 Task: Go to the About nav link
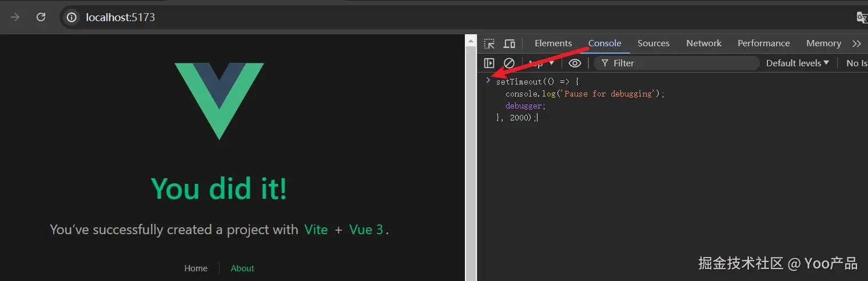[x=242, y=268]
